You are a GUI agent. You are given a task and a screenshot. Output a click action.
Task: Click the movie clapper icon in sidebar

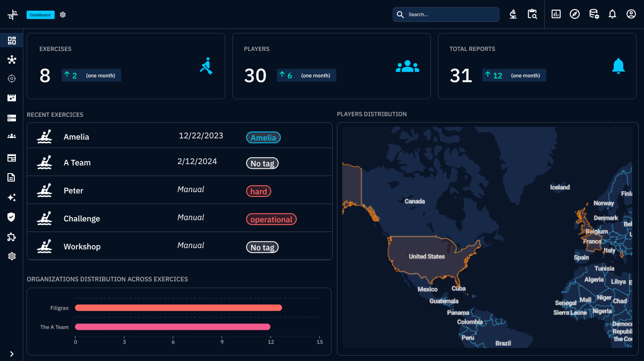(12, 98)
